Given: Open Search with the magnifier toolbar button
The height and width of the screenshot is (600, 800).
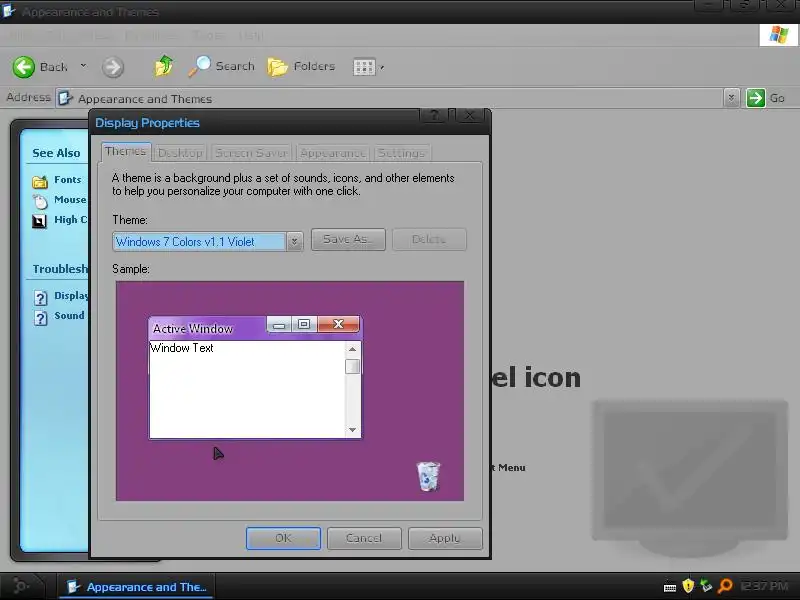Looking at the screenshot, I should 221,66.
